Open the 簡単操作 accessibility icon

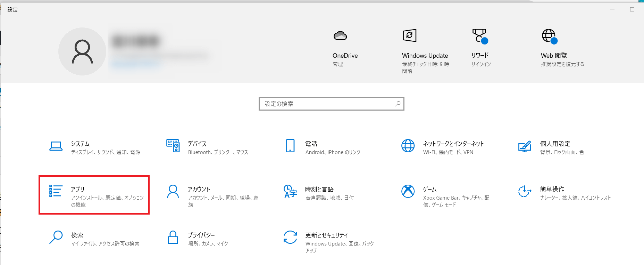pyautogui.click(x=525, y=191)
